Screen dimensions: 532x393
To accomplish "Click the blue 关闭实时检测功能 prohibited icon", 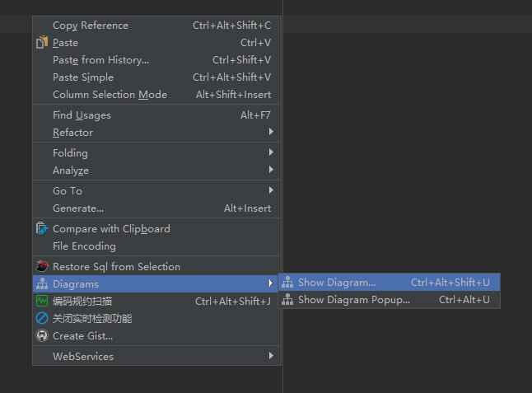I will (x=42, y=318).
